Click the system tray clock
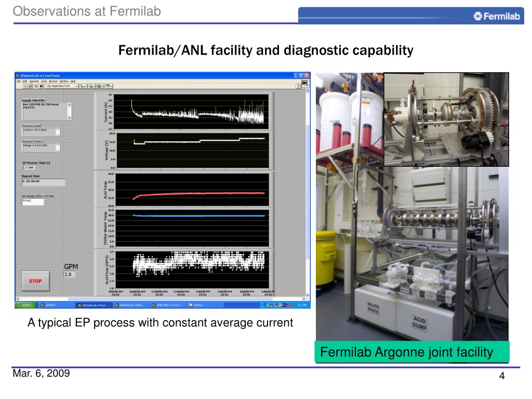532x399 pixels. click(x=302, y=305)
